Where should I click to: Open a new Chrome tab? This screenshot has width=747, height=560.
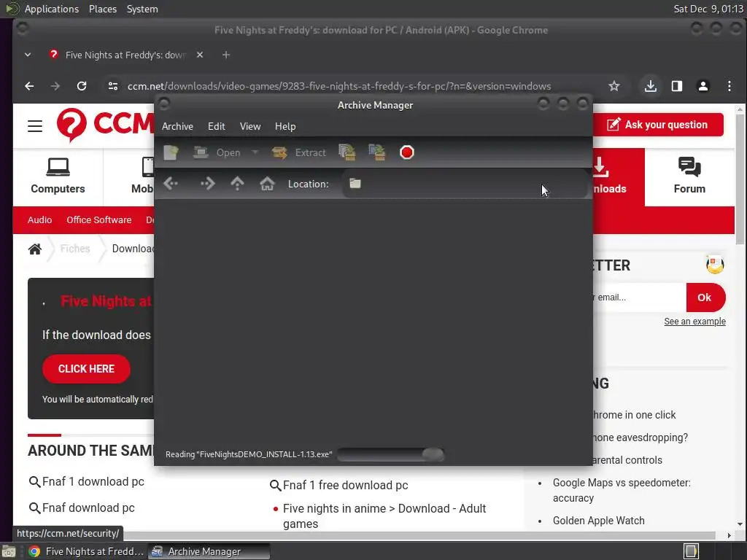click(226, 55)
